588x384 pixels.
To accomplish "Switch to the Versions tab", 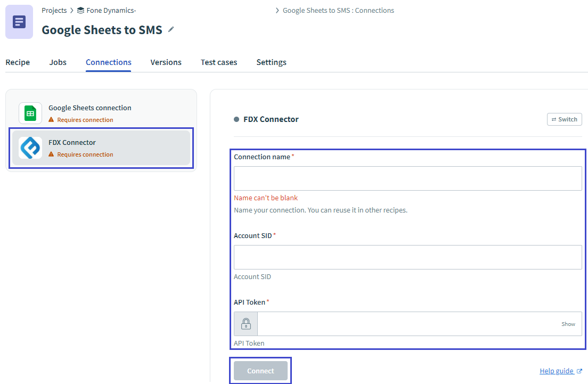I will 166,62.
